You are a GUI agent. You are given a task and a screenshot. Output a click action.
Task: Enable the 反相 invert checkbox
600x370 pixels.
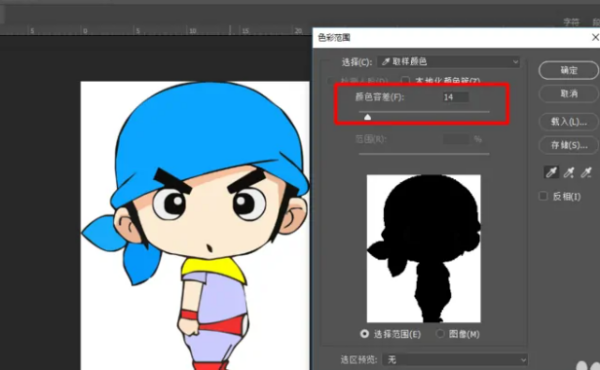543,196
